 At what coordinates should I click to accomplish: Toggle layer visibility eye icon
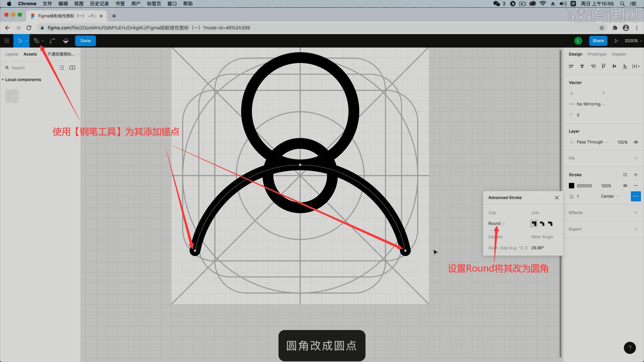coord(636,142)
